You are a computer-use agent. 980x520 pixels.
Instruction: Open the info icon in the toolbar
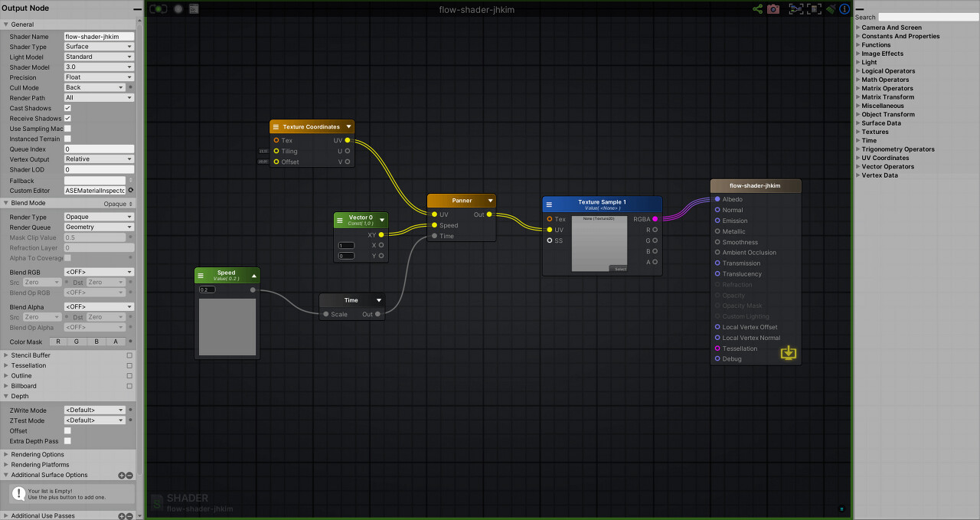coord(844,9)
